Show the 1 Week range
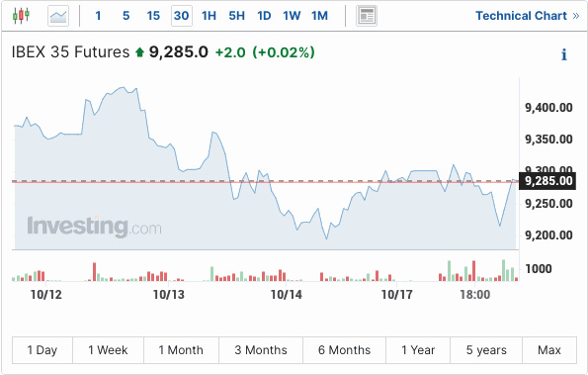 pyautogui.click(x=108, y=350)
